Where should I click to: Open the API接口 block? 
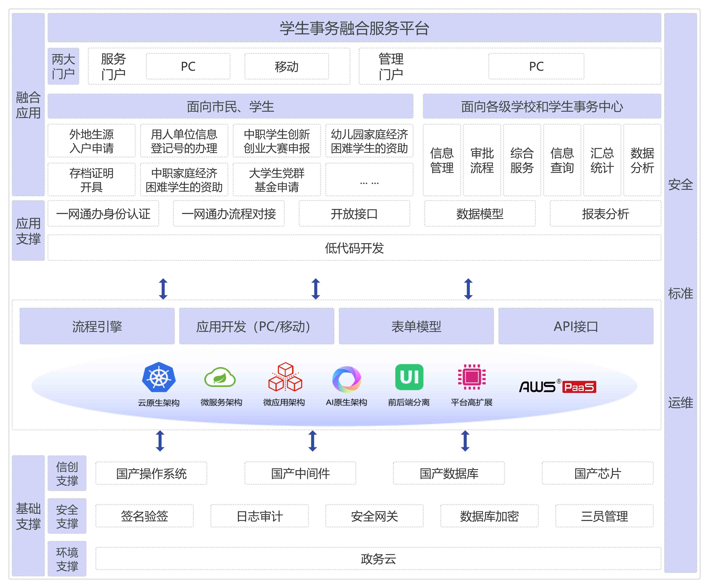tap(576, 326)
